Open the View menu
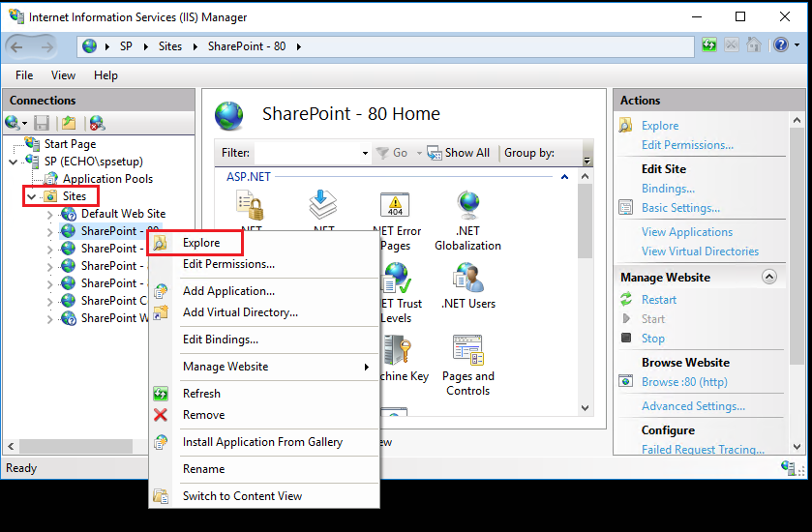Viewport: 812px width, 532px height. click(63, 75)
